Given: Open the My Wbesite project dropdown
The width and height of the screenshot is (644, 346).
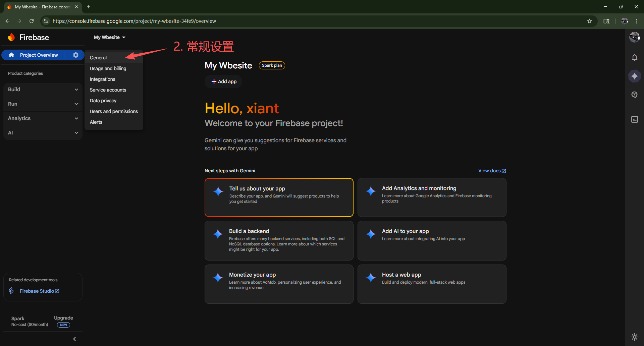Looking at the screenshot, I should [x=109, y=37].
